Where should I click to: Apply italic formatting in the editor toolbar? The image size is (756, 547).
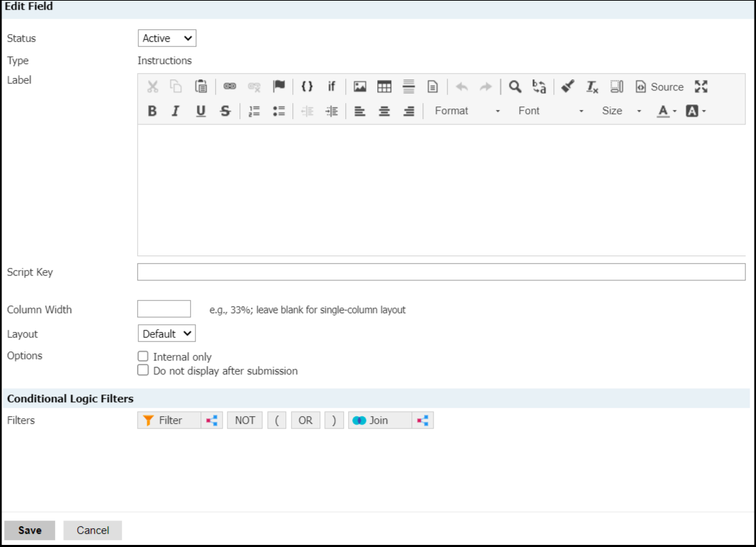tap(176, 111)
